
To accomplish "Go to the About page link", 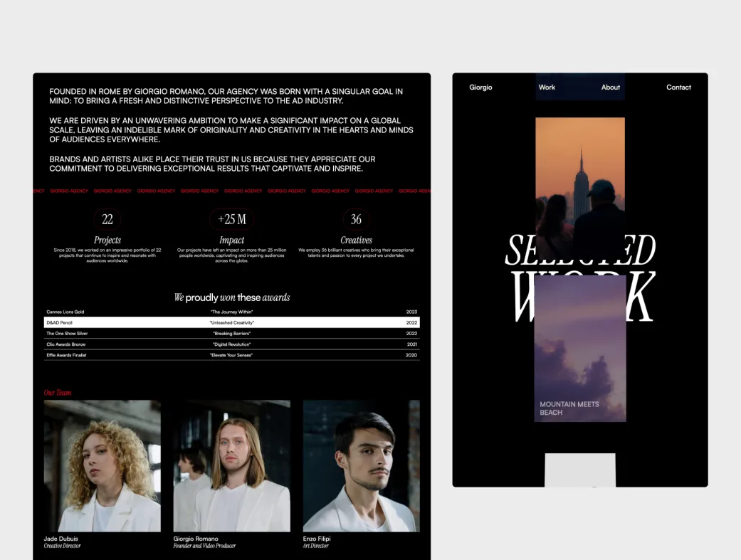I will coord(610,88).
